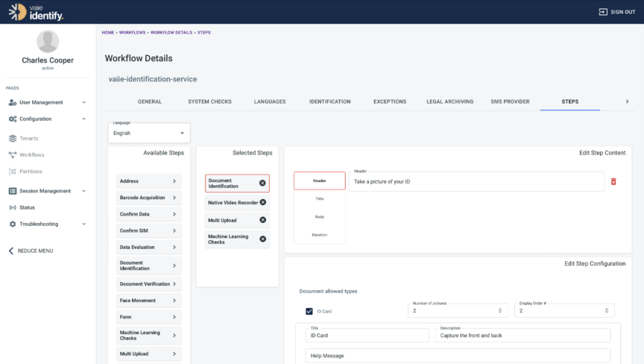Screen dimensions: 644x364
Task: Open the Legal Archiving tab
Action: tap(449, 101)
